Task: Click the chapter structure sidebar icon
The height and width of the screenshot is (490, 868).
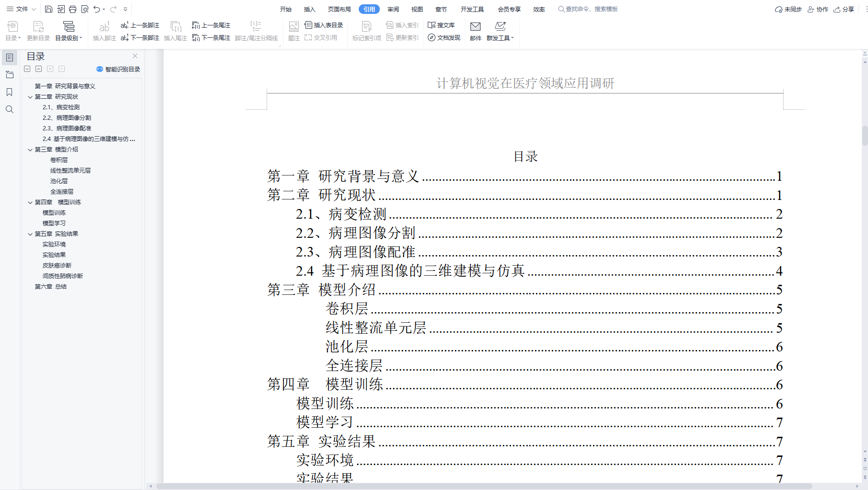Action: tap(9, 75)
